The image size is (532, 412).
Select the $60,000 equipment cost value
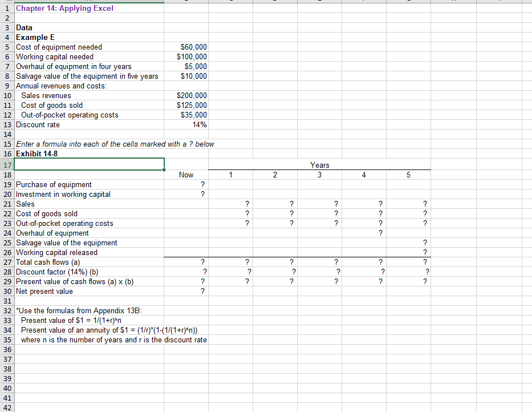point(186,47)
